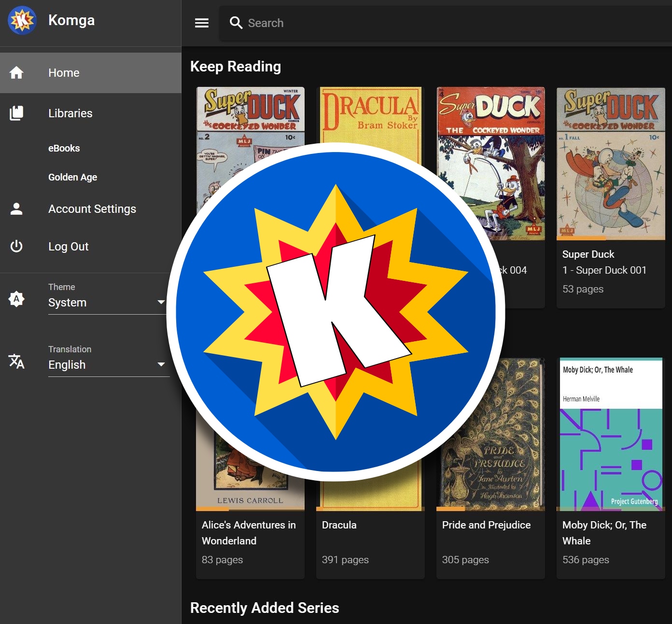This screenshot has width=672, height=624.
Task: Click the Theme brightness icon
Action: pos(16,299)
